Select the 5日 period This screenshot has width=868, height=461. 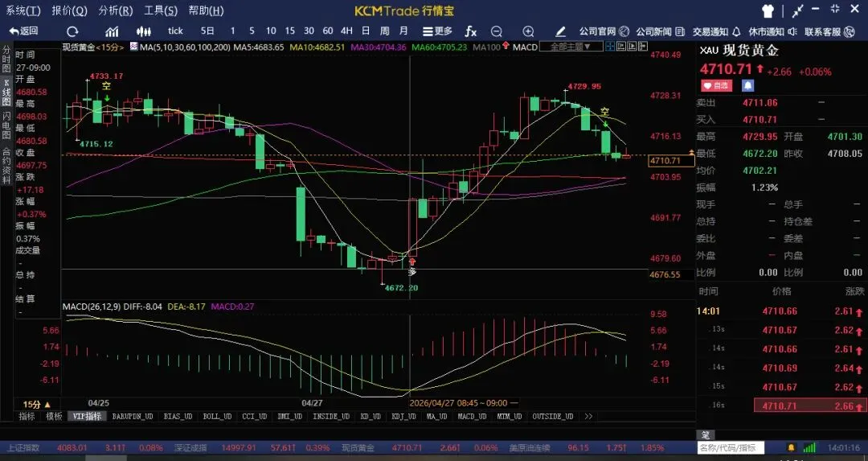[207, 31]
